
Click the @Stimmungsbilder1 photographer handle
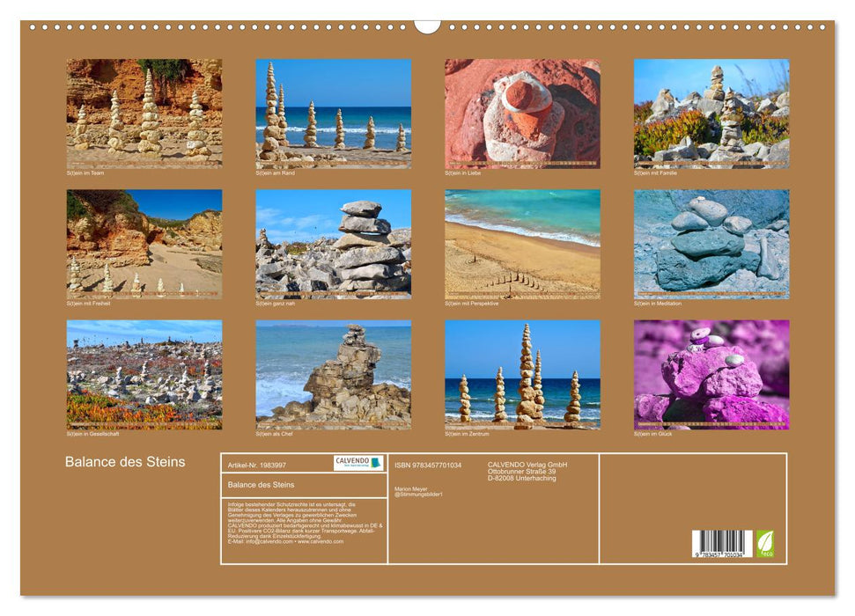(x=420, y=495)
